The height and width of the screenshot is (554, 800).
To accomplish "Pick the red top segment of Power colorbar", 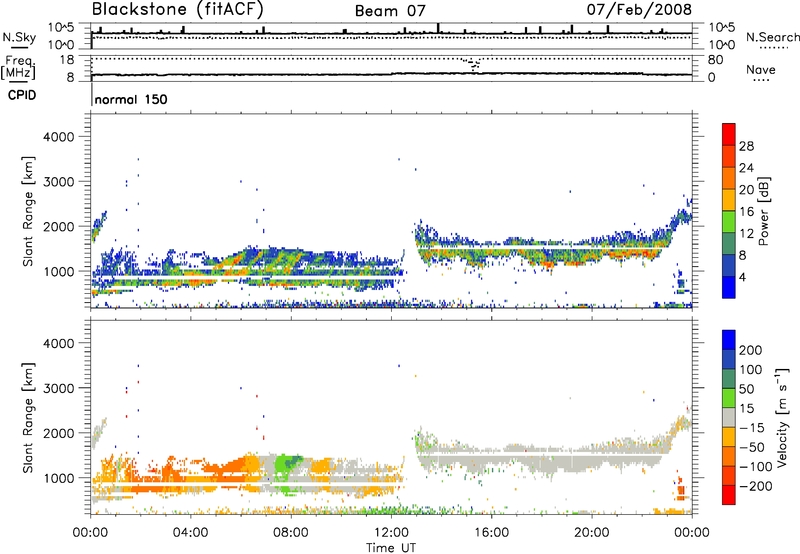I will click(x=729, y=135).
